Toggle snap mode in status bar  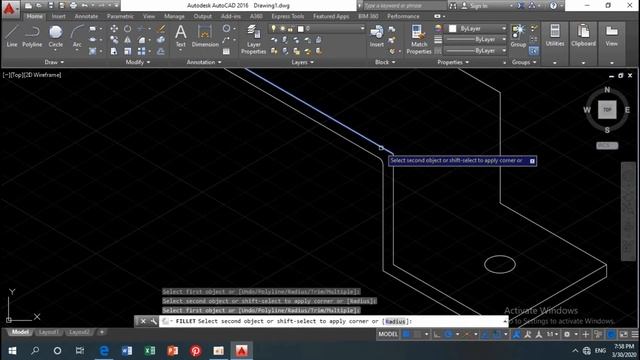pos(417,334)
